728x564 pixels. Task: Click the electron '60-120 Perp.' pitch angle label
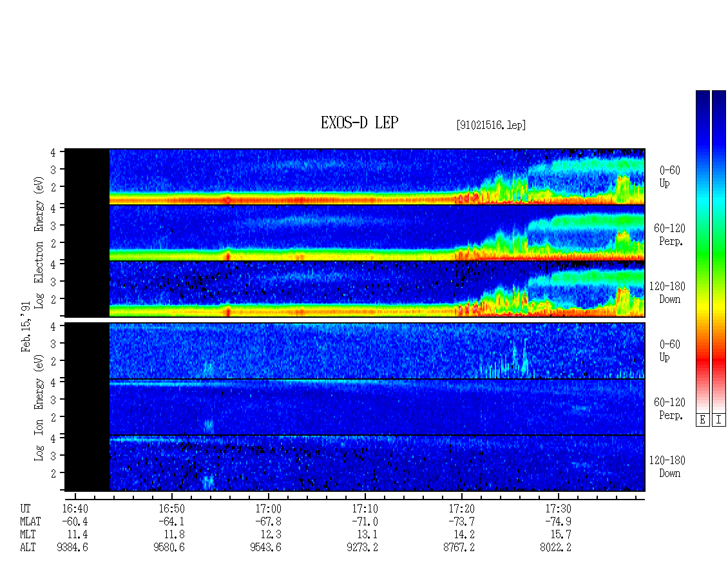(669, 235)
